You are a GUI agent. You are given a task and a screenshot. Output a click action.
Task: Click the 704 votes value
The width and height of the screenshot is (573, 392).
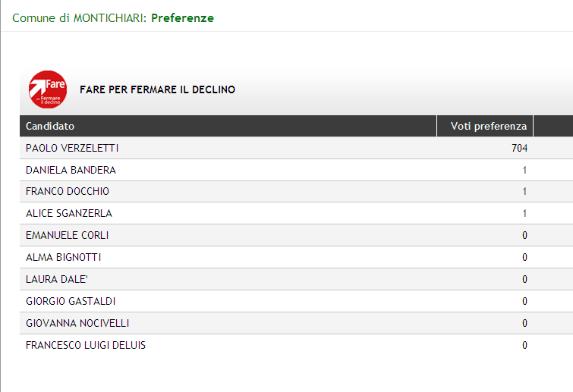519,148
